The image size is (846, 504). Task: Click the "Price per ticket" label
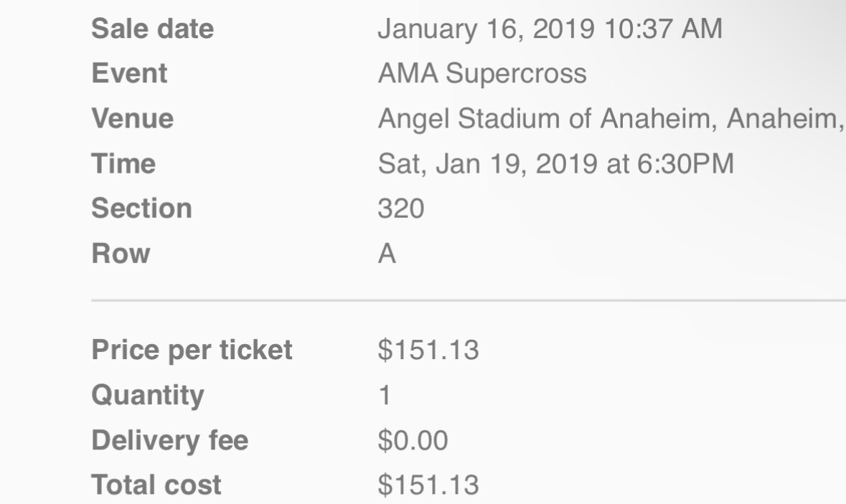click(192, 351)
